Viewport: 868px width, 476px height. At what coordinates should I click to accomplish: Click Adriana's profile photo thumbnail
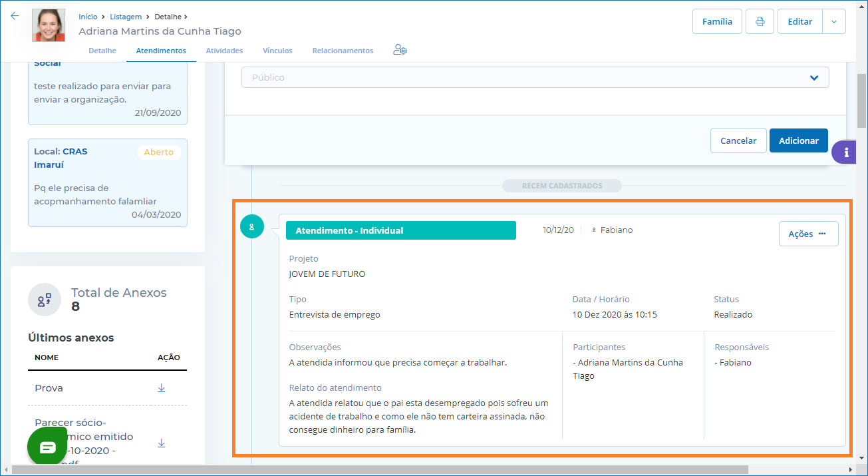(49, 25)
